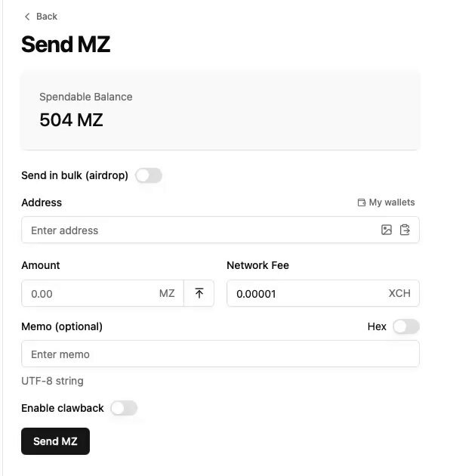Focus the Enter memo text box
The image size is (453, 476).
click(x=220, y=354)
